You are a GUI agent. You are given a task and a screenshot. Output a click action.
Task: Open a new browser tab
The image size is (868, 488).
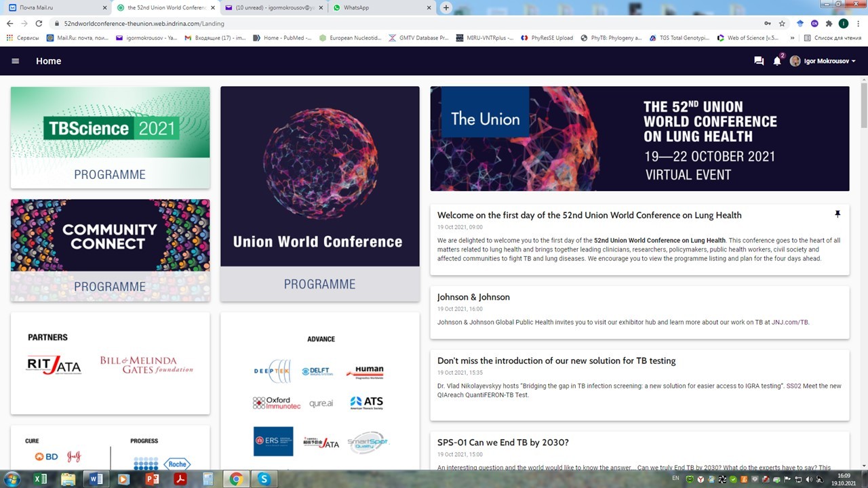coord(446,7)
